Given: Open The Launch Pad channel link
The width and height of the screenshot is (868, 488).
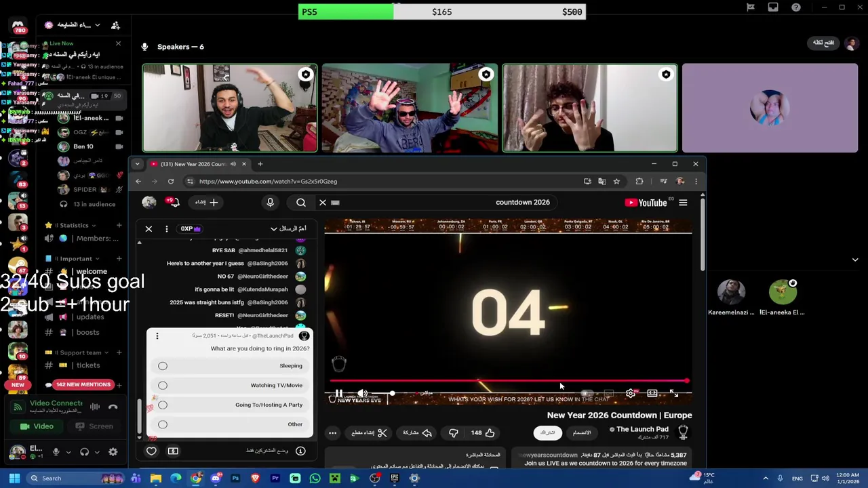Looking at the screenshot, I should click(642, 429).
